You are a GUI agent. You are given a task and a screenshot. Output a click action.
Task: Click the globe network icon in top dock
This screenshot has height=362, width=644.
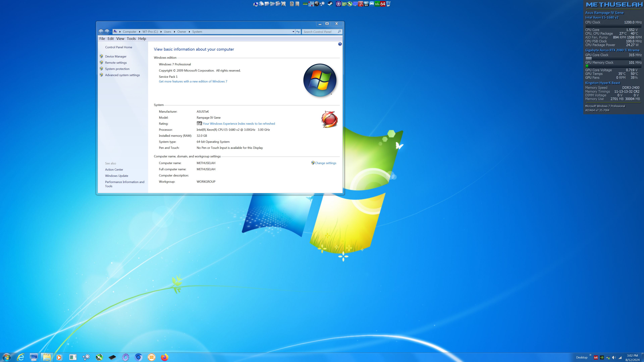pos(261,4)
